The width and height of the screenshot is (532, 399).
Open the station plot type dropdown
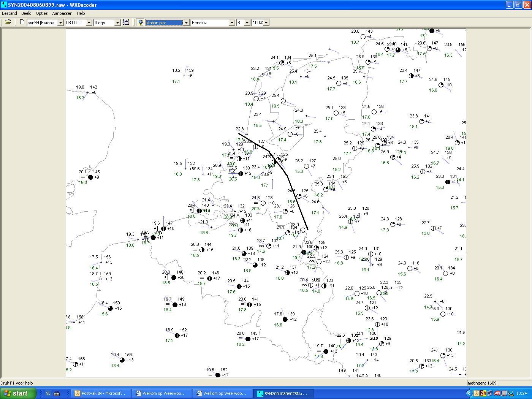186,23
